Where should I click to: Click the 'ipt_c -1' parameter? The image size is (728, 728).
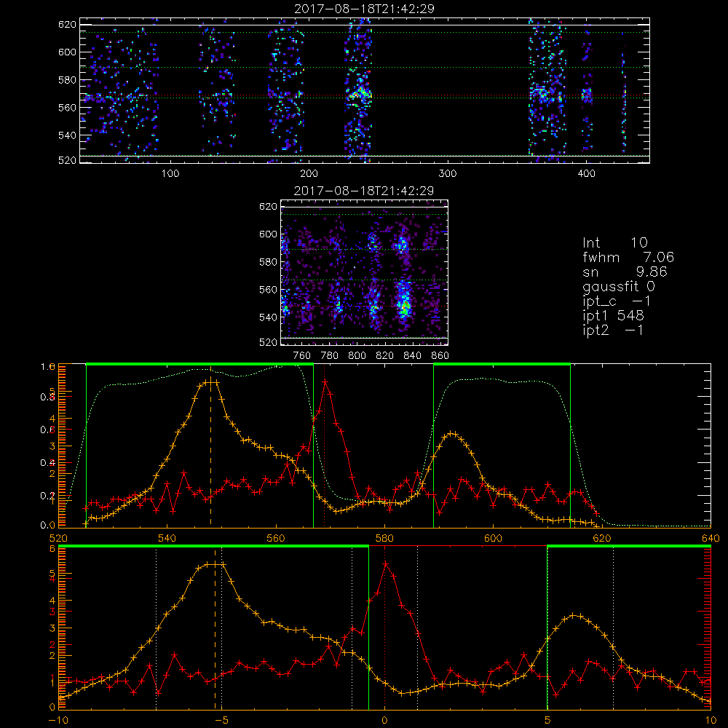pyautogui.click(x=617, y=301)
